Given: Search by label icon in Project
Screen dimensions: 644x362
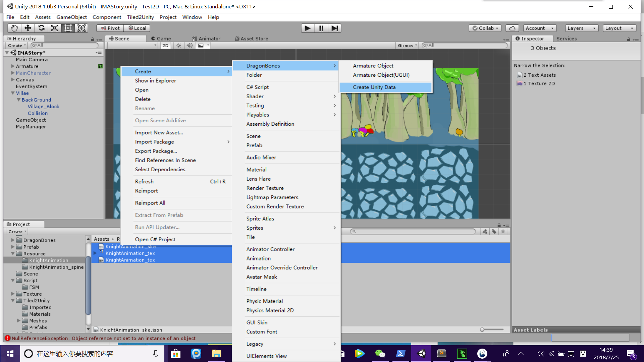Looking at the screenshot, I should point(494,231).
